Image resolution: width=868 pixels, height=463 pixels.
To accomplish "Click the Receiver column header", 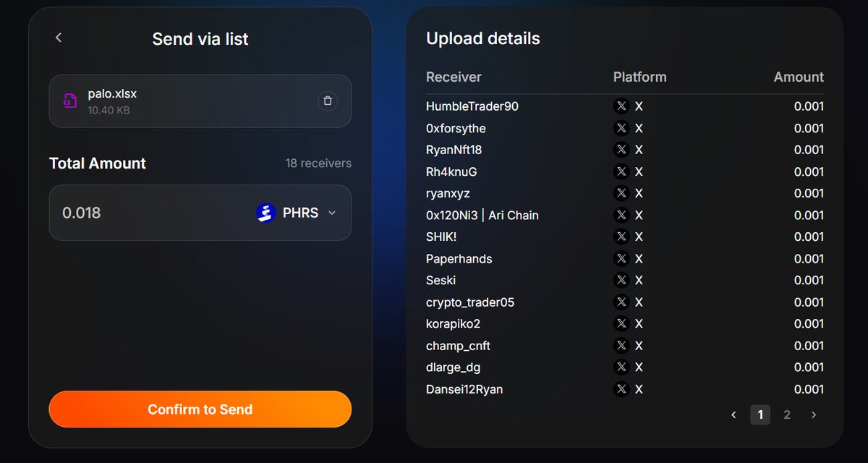I will pos(454,77).
